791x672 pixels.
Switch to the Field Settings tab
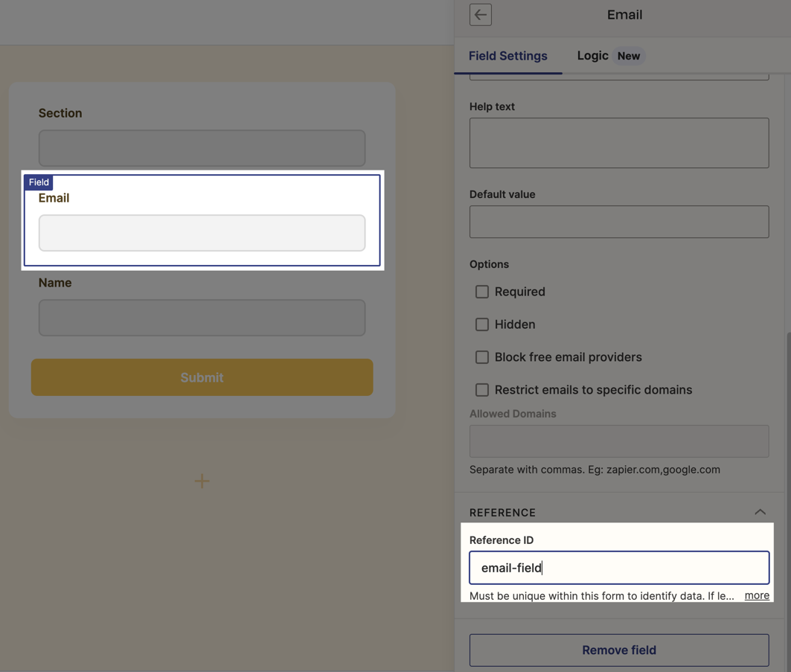tap(507, 56)
